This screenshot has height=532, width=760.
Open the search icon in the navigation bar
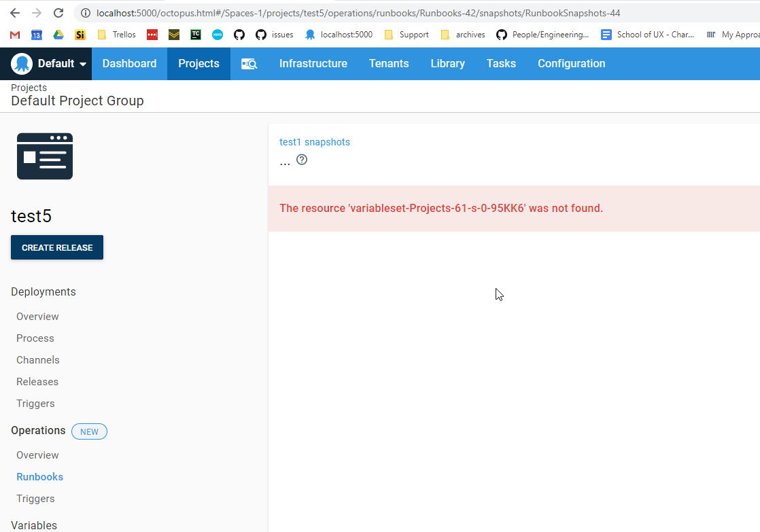tap(250, 63)
